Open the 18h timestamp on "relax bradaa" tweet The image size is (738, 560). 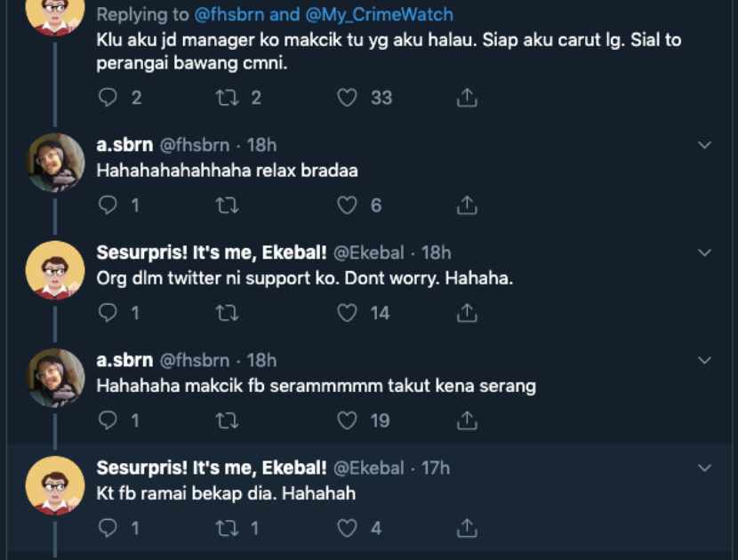[261, 145]
